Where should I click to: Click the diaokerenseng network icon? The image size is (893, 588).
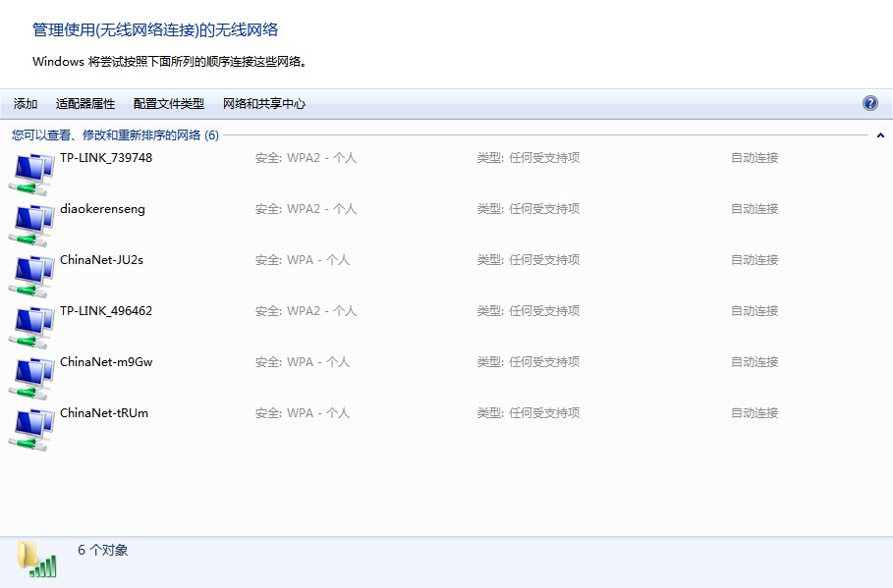point(31,225)
